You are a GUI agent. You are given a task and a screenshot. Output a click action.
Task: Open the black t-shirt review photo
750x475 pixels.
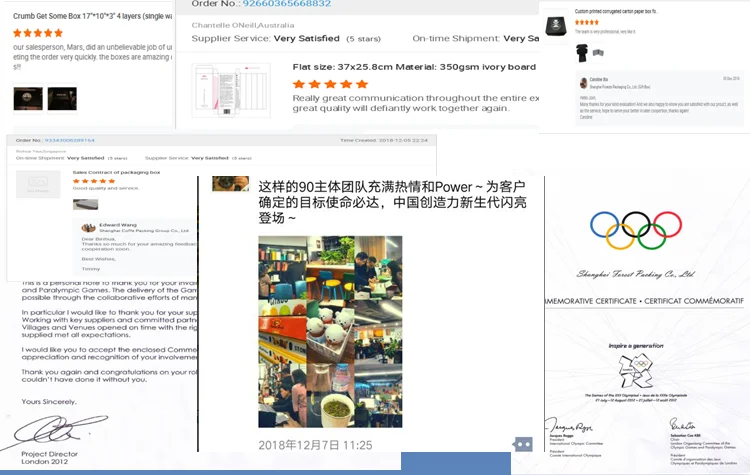[581, 52]
